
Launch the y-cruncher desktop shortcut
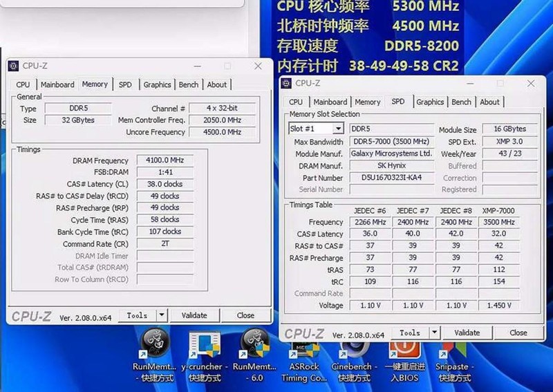coord(205,355)
